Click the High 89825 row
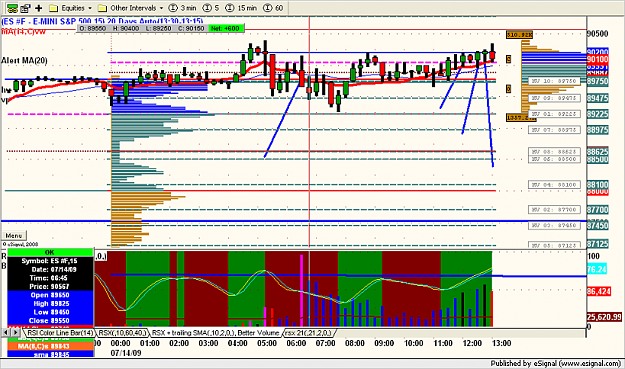 point(50,304)
